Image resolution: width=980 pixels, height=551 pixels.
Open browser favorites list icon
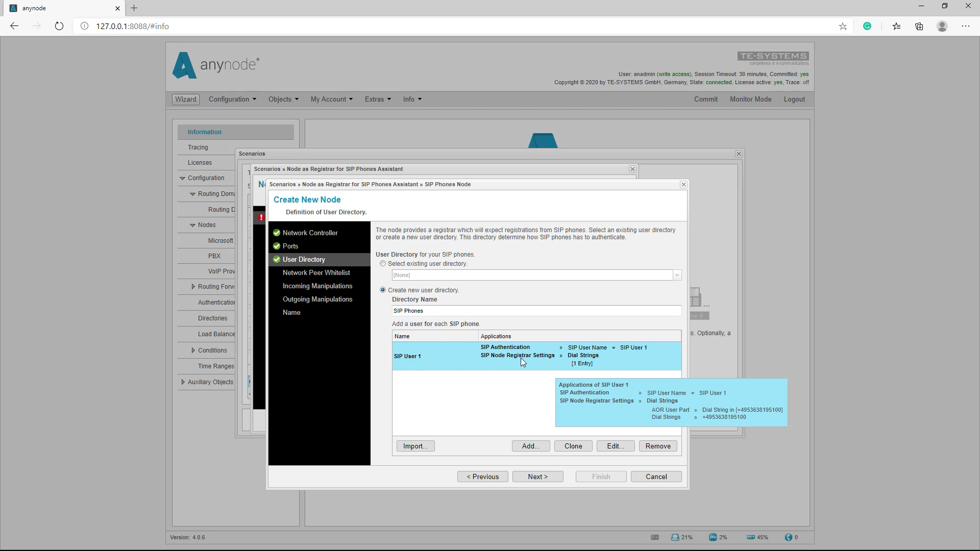coord(896,26)
